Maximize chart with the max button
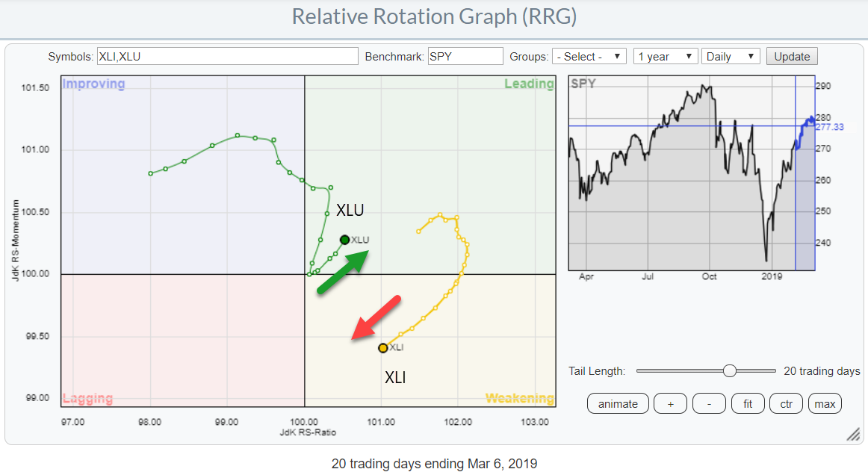Viewport: 868px width, 475px height. pos(825,404)
